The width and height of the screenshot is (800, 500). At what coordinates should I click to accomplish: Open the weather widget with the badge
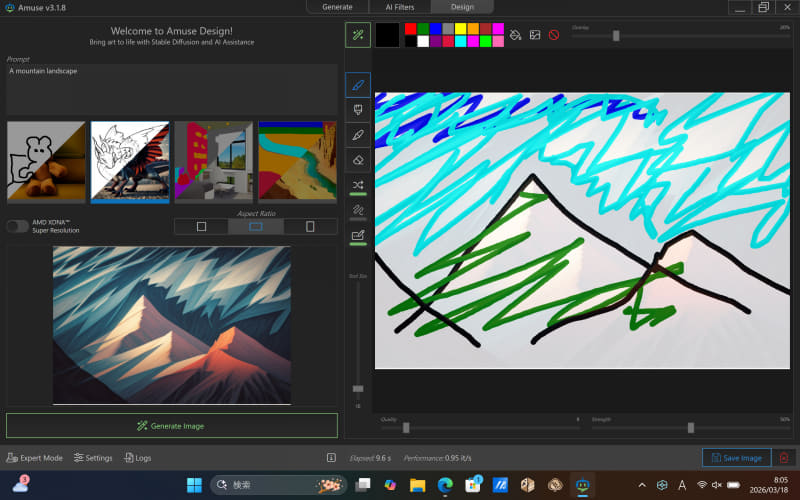pyautogui.click(x=21, y=485)
